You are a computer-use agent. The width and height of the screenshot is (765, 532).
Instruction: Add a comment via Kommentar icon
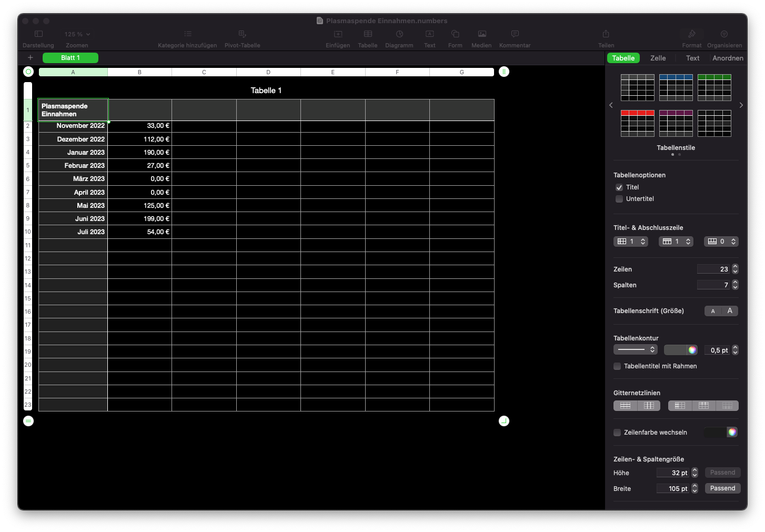click(x=515, y=34)
